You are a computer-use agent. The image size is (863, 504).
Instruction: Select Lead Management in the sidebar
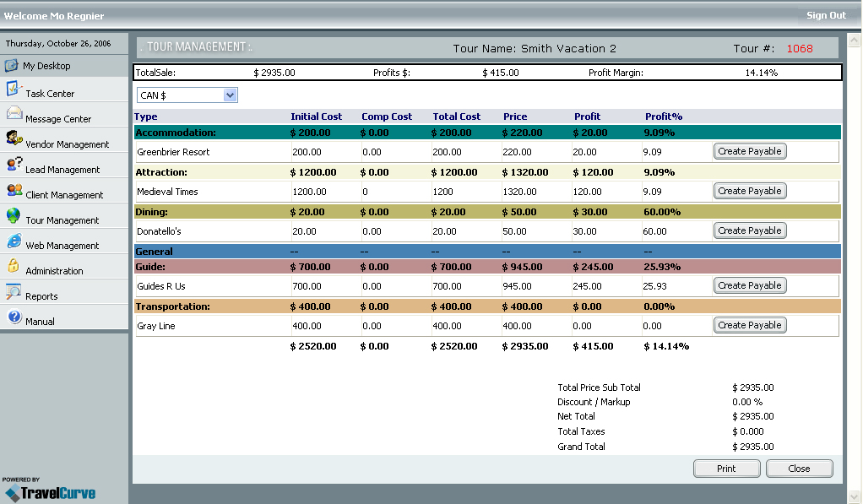click(62, 170)
